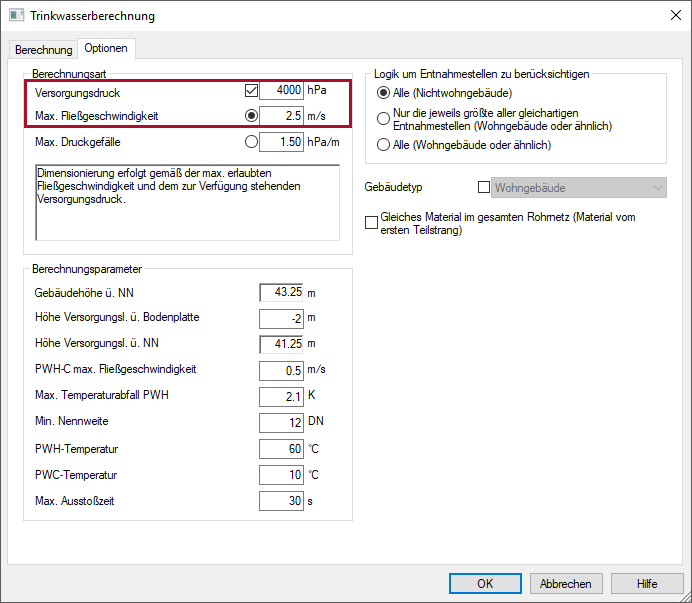Enable the Gebäudetyp checkbox
Viewport: 692px width, 603px height.
coord(484,187)
